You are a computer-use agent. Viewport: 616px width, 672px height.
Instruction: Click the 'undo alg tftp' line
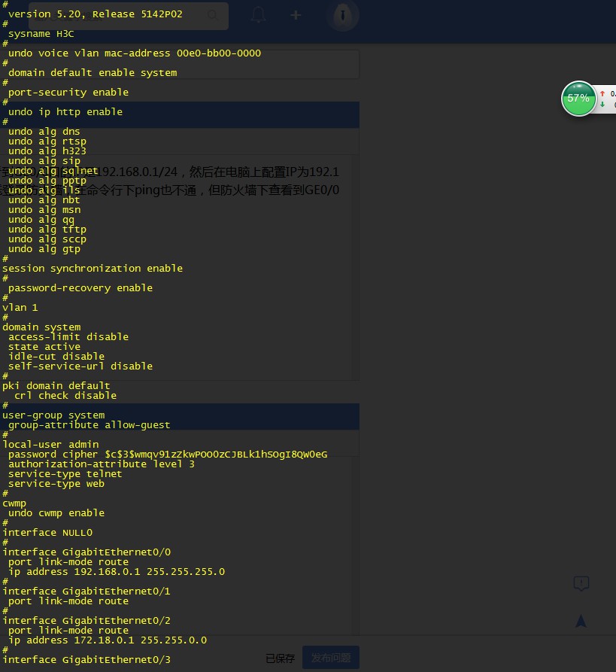coord(47,230)
